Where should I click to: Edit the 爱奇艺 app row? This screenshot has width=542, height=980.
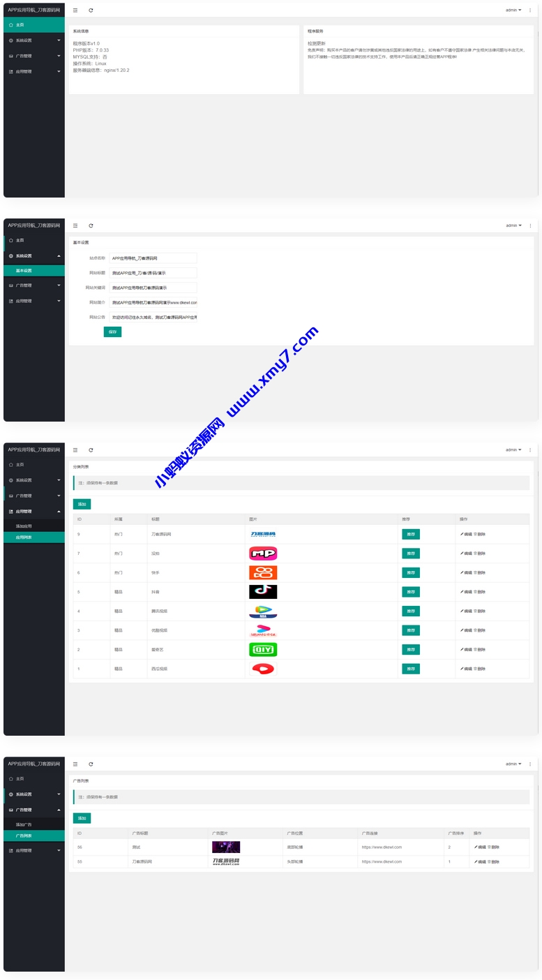coord(465,649)
